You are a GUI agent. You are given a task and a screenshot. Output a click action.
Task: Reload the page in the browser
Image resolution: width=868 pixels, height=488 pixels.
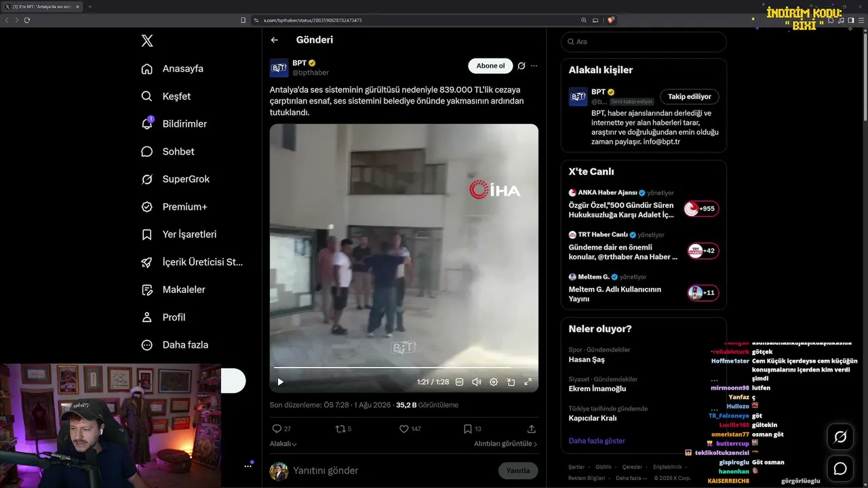tap(27, 20)
